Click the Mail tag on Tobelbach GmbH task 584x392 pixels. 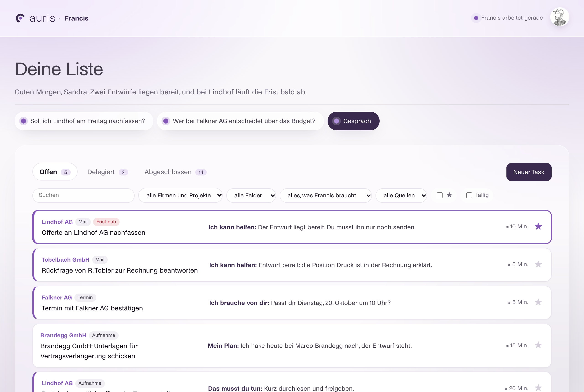click(x=100, y=260)
